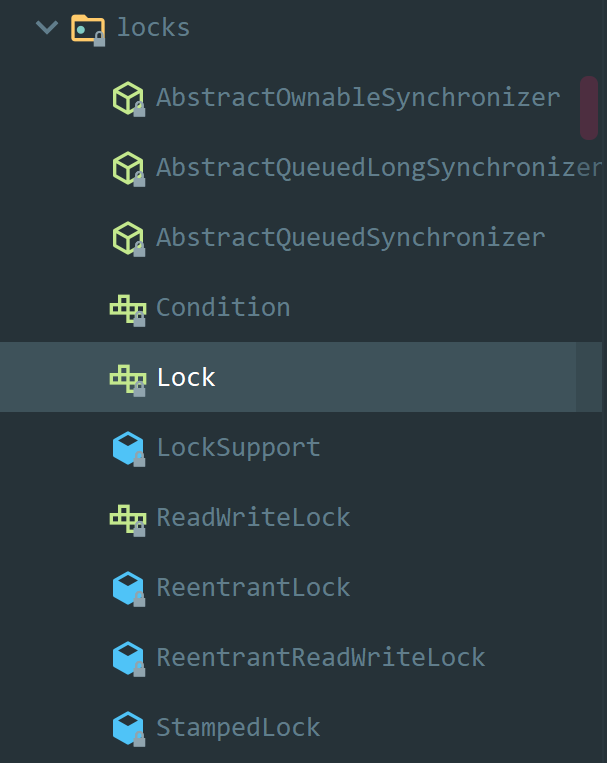Viewport: 607px width, 763px height.
Task: Open the LockSupport class
Action: coord(238,448)
